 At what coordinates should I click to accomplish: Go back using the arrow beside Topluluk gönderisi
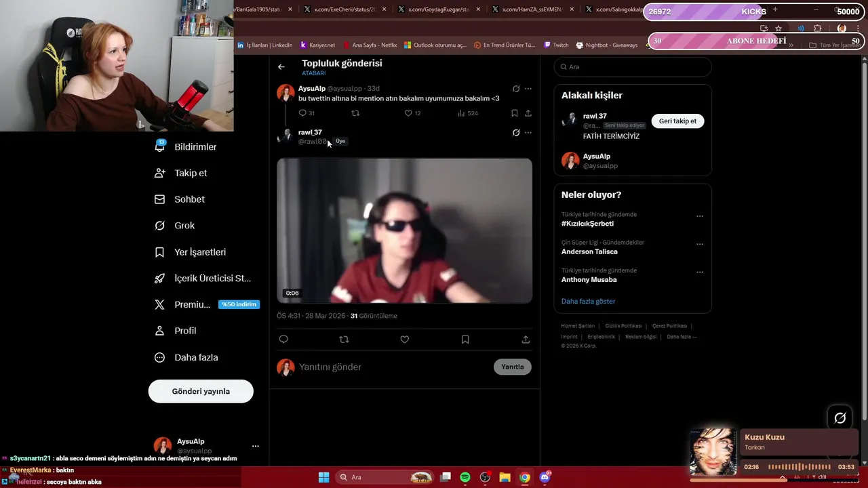tap(281, 66)
